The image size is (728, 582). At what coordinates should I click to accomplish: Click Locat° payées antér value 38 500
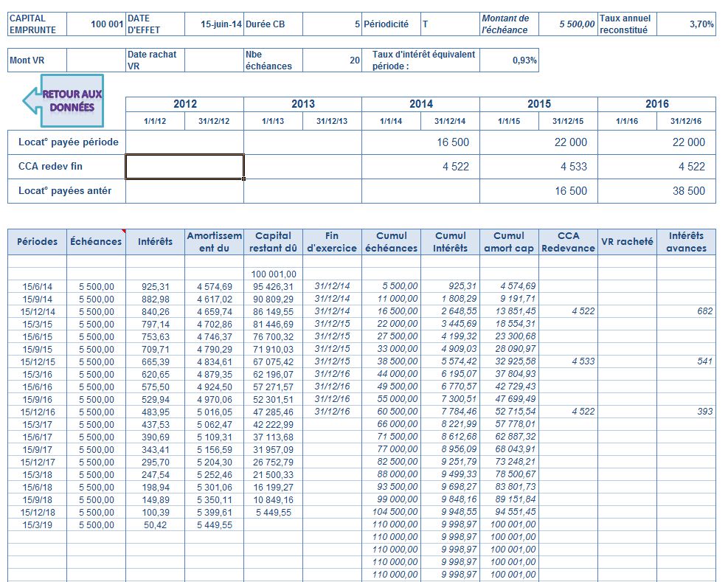656,191
